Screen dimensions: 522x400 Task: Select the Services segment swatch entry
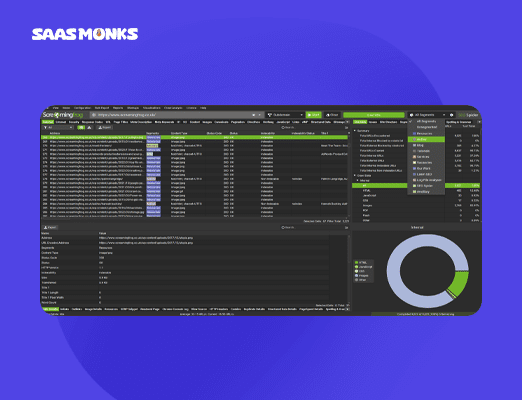(426, 157)
